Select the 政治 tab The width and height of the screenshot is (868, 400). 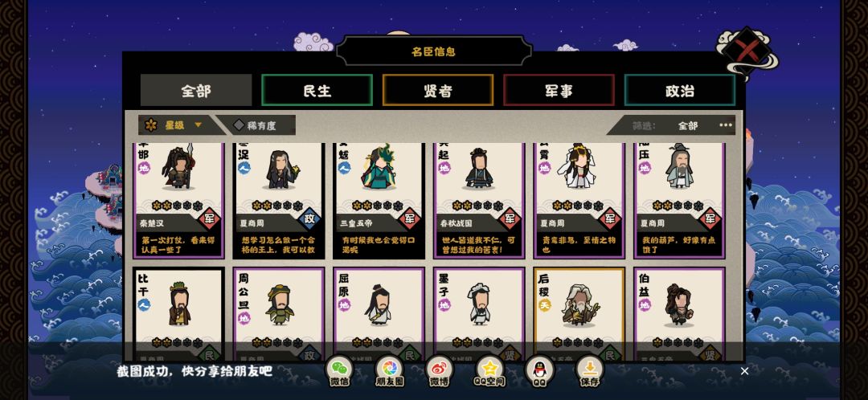680,90
